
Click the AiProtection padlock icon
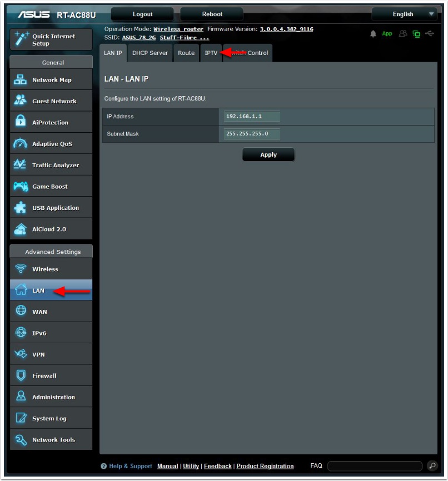click(x=21, y=121)
